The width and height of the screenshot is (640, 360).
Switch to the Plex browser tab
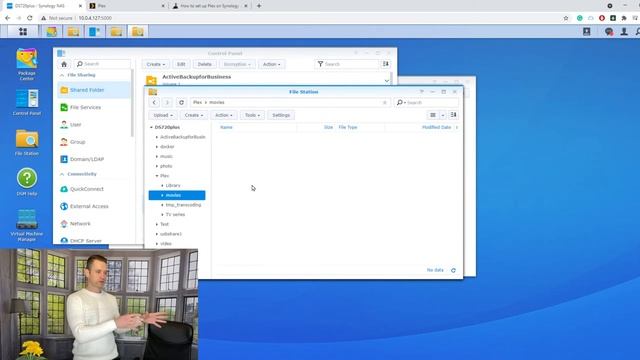[x=127, y=6]
